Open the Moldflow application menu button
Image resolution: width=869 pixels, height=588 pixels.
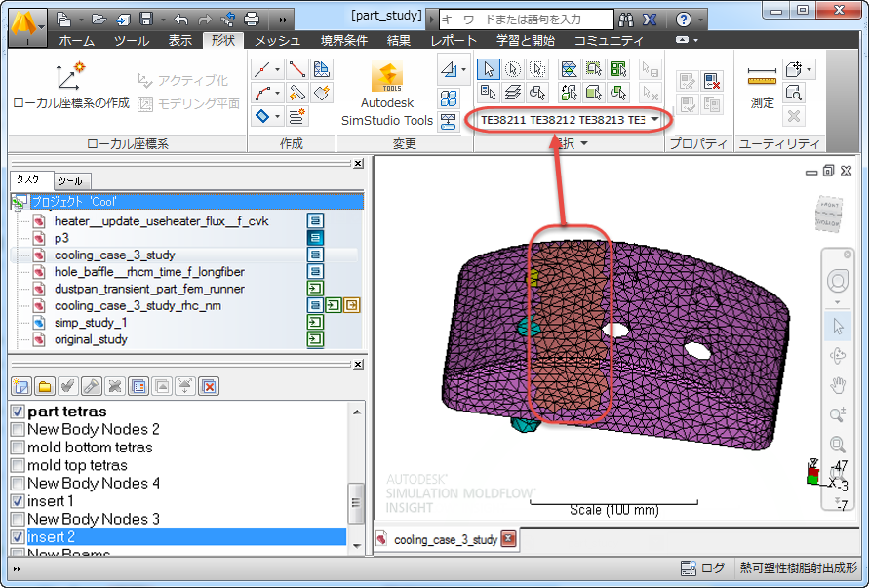coord(27,26)
